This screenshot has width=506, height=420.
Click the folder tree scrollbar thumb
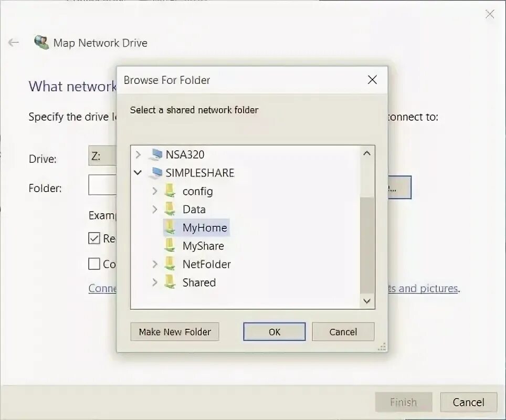pyautogui.click(x=367, y=245)
